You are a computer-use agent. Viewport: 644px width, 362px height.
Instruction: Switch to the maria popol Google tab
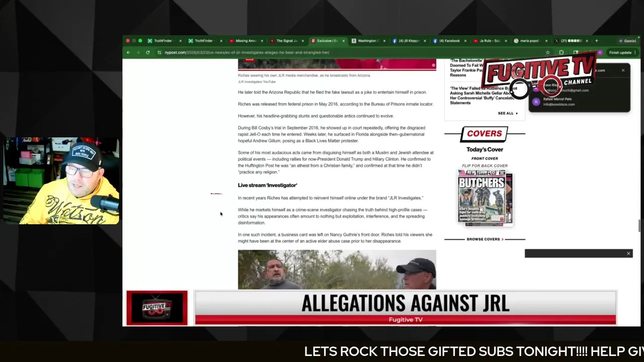pos(530,41)
